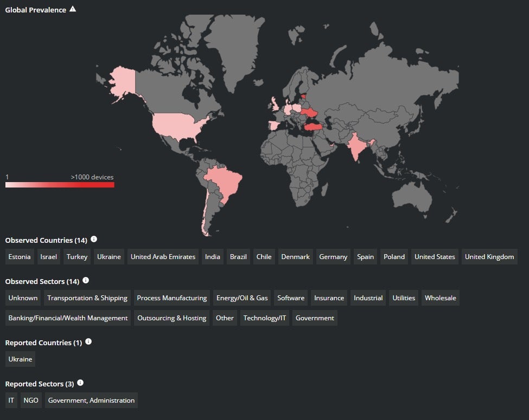Screen dimensions: 529x420
Task: Click info icon next to Observed Countries
Action: point(94,239)
